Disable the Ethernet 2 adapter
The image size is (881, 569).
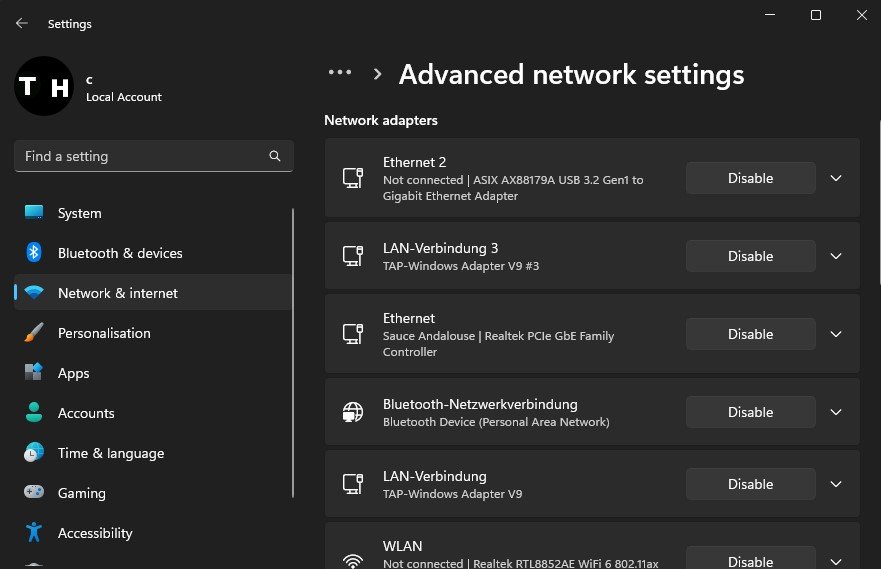click(750, 178)
